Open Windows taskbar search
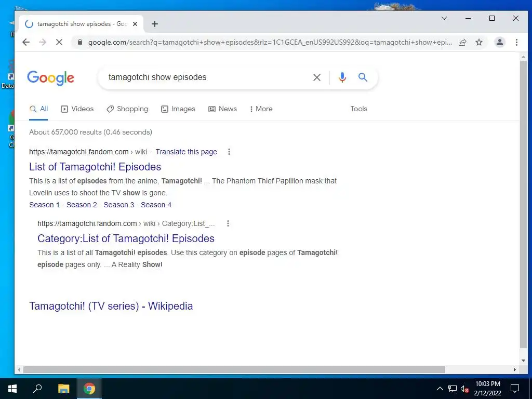Screen dimensions: 532x399 coord(37,389)
